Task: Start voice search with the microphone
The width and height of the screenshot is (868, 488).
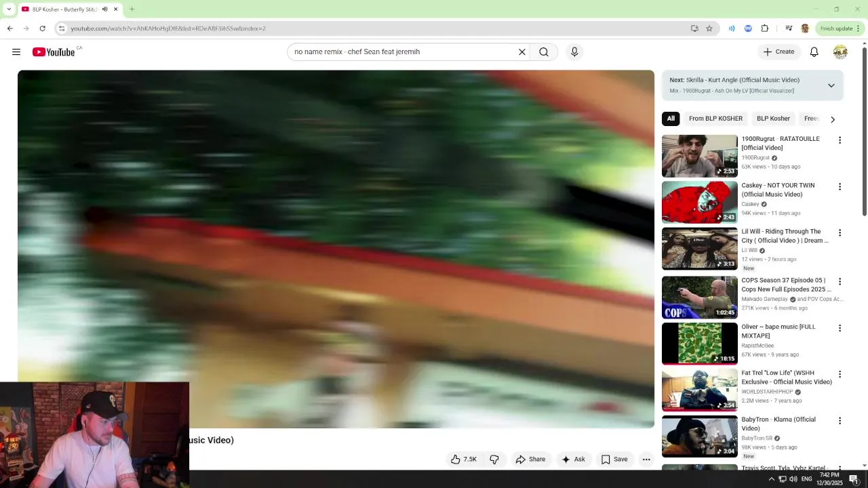Action: [x=574, y=52]
